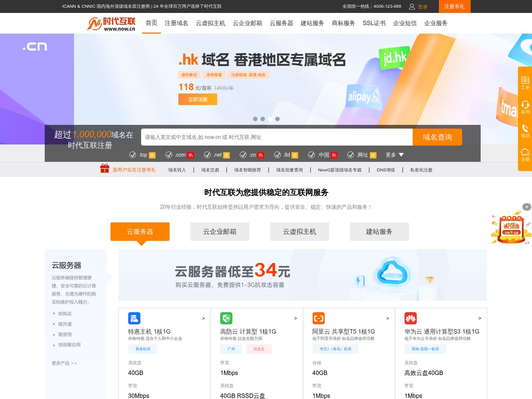Go to the first banner slide dot

(255, 119)
